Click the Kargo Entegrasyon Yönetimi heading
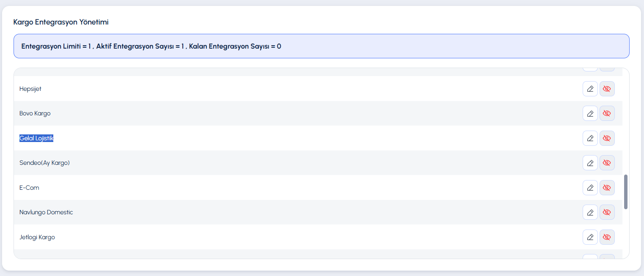Image resolution: width=644 pixels, height=276 pixels. tap(61, 22)
